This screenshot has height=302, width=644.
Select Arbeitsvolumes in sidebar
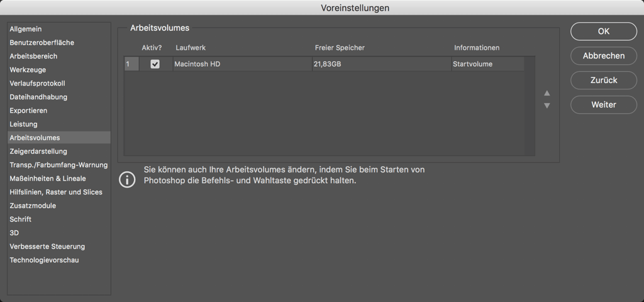[x=59, y=138]
